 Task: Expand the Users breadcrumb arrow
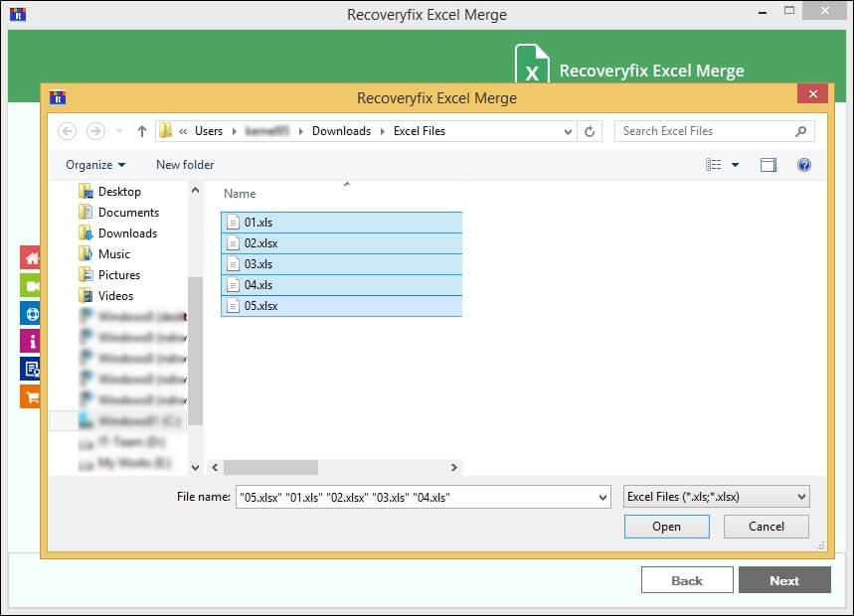pyautogui.click(x=235, y=131)
